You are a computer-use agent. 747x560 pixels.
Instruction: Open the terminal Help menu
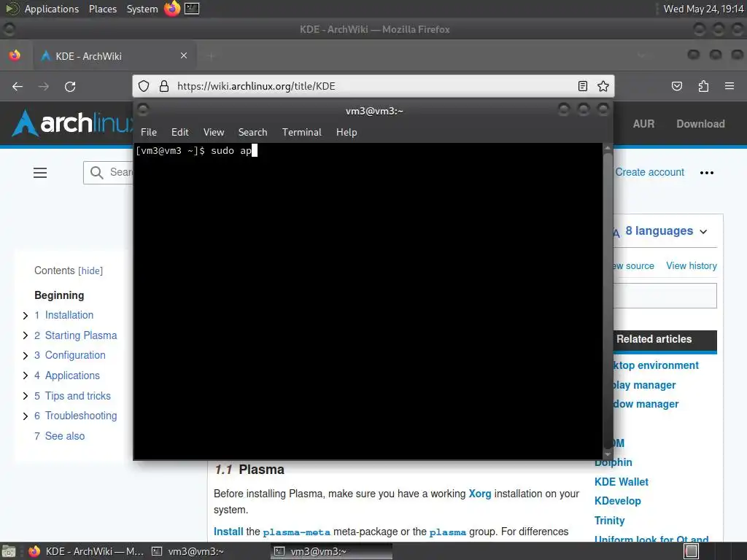pos(347,133)
